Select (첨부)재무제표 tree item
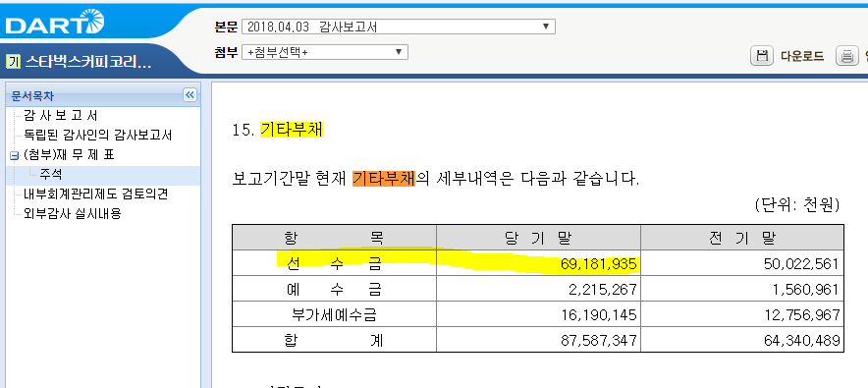Screen dimensions: 868x388 click(x=69, y=155)
